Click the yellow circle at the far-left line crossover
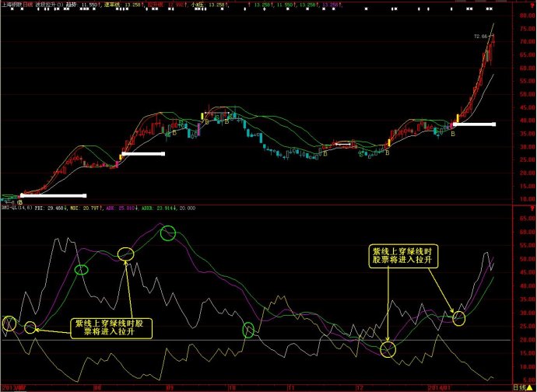 9,324
